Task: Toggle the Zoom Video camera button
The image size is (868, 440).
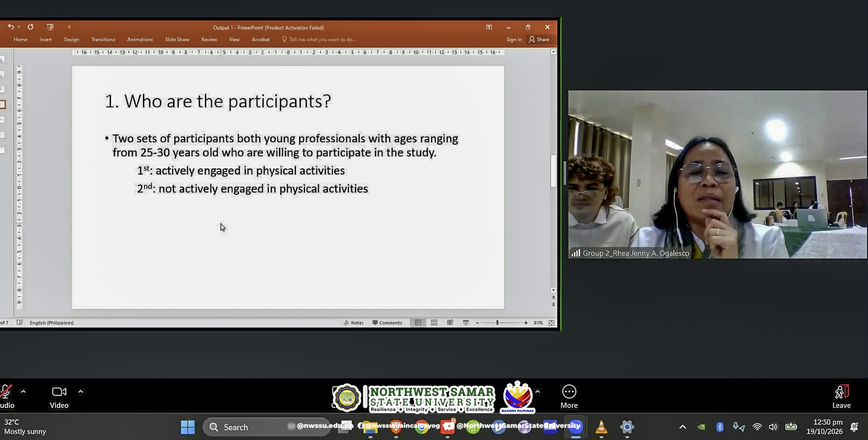Action: 59,397
